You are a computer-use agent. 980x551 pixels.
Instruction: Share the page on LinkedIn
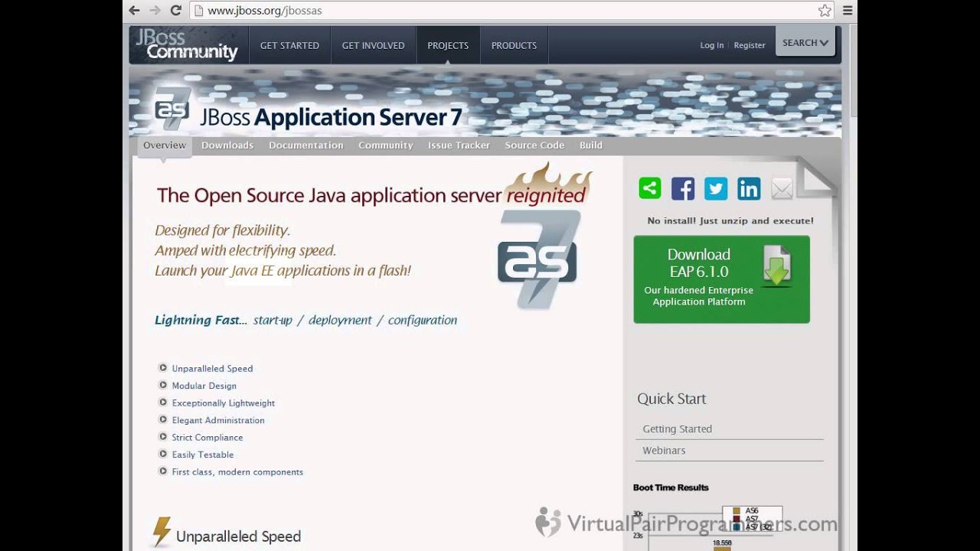749,188
